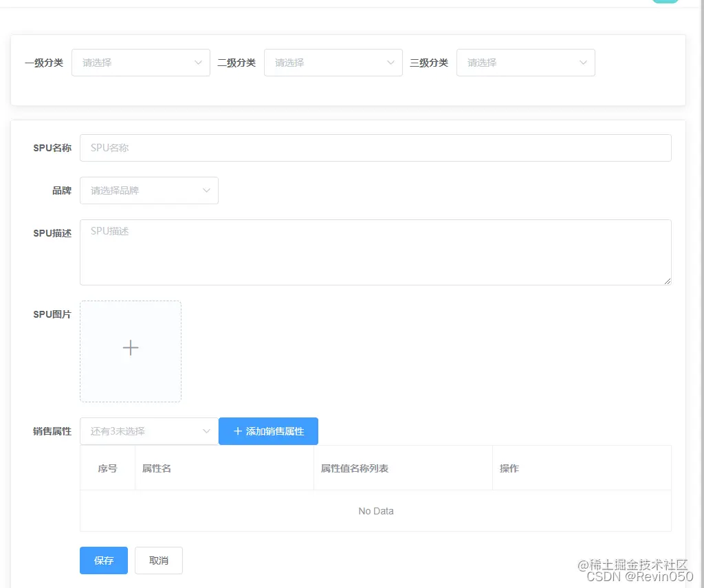Click the 一级分类 dropdown chevron arrow
The height and width of the screenshot is (588, 704).
[x=199, y=63]
